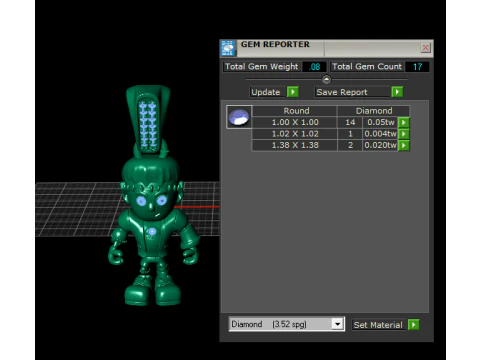Click the Gem Reporter logo icon
Viewport: 480px width, 360px height.
228,48
